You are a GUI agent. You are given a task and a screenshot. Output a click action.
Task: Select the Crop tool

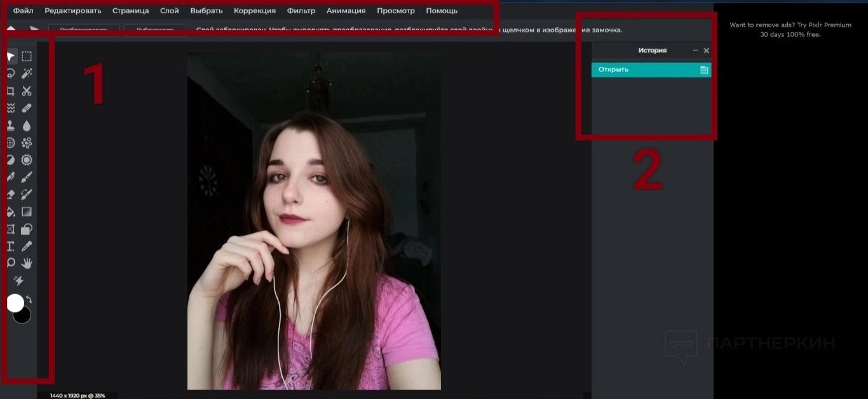click(11, 91)
